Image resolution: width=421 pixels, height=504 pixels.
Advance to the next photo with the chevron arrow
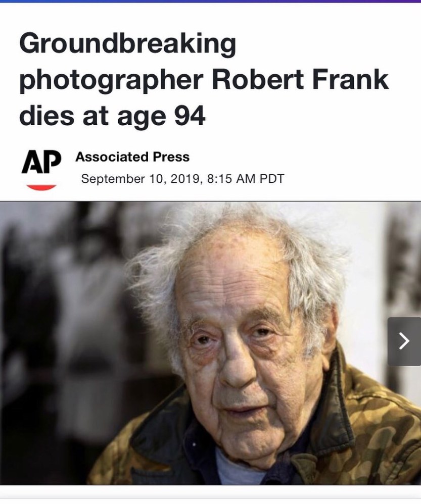point(404,341)
